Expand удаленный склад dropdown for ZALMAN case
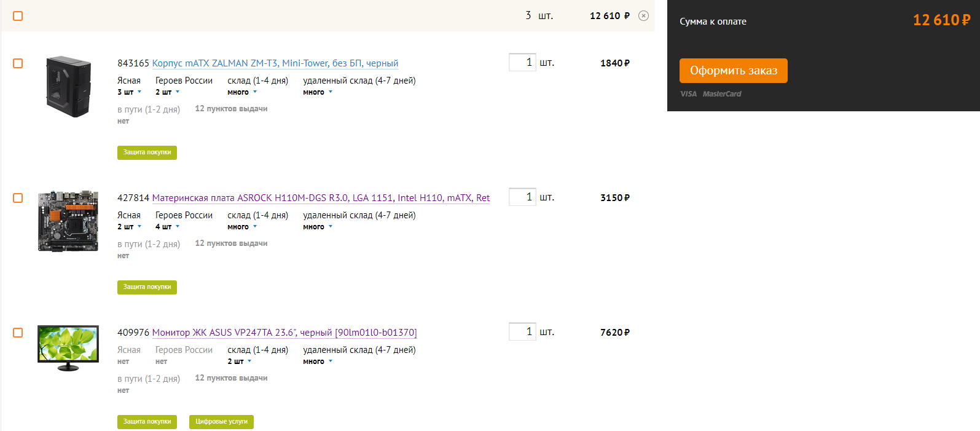 (318, 92)
